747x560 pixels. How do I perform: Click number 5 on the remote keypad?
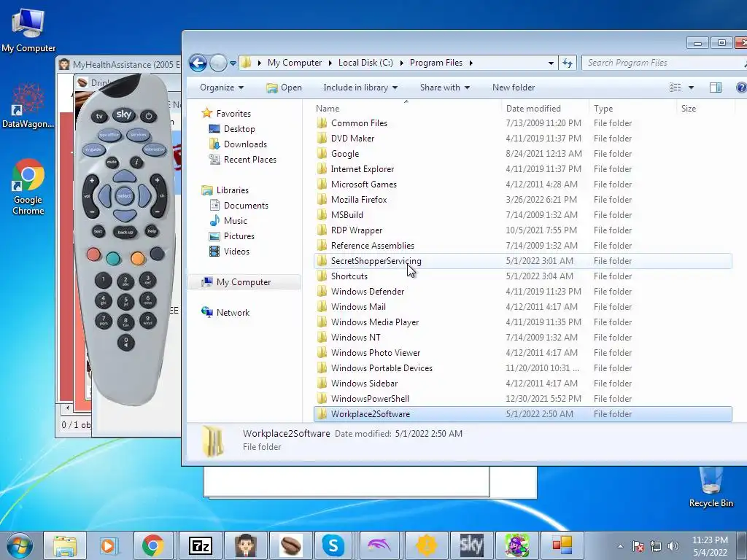125,302
